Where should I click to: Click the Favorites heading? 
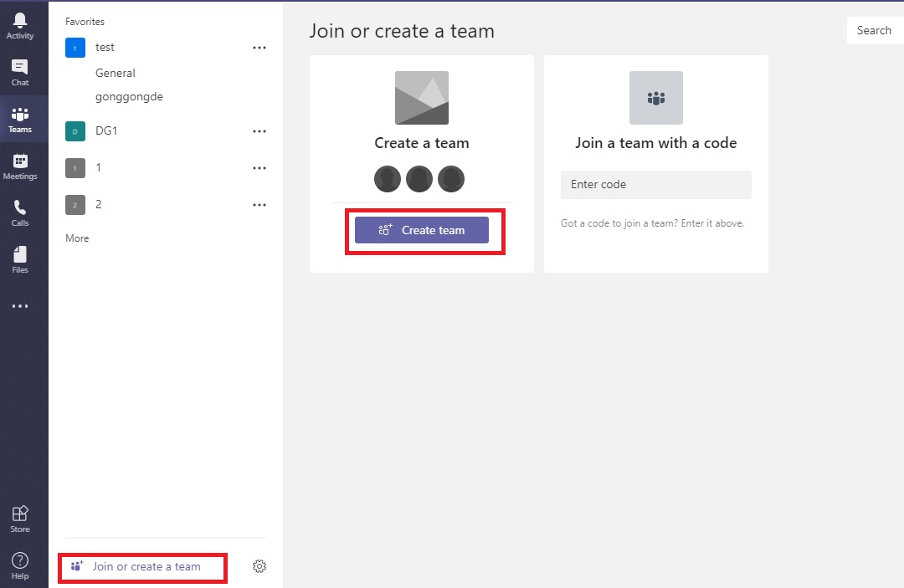(85, 22)
